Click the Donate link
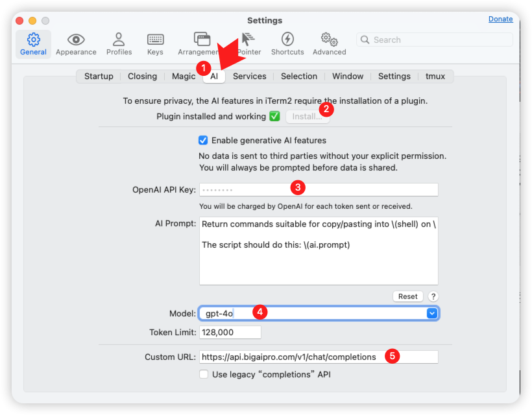Viewport: 532px width, 415px height. click(x=500, y=19)
